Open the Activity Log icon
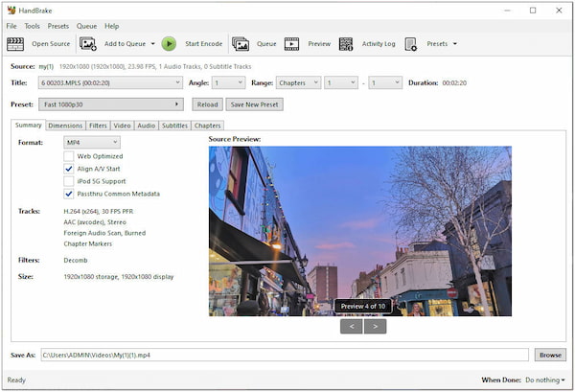575x392 pixels. 346,44
